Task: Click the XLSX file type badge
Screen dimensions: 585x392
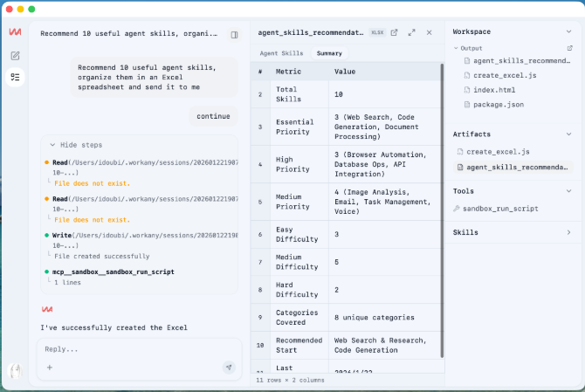Action: (377, 32)
